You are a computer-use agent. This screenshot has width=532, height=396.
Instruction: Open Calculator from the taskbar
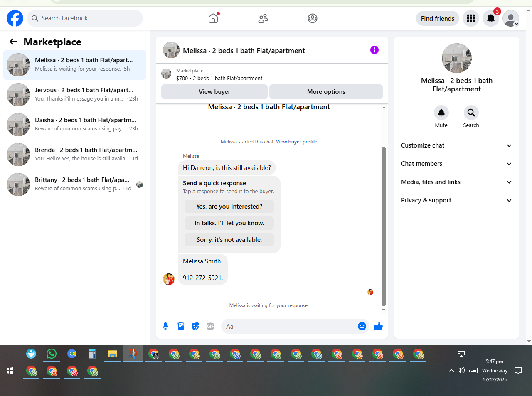click(x=92, y=354)
